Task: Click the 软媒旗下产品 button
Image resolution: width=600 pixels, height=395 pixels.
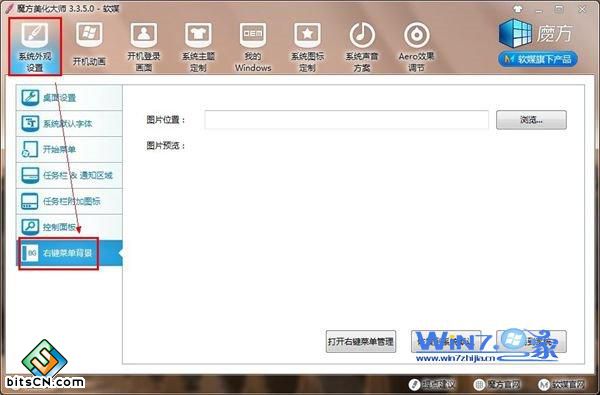Action: [x=538, y=59]
